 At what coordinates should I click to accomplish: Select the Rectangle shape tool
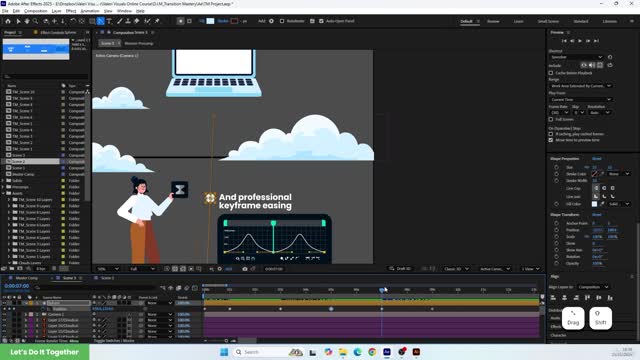(x=92, y=21)
